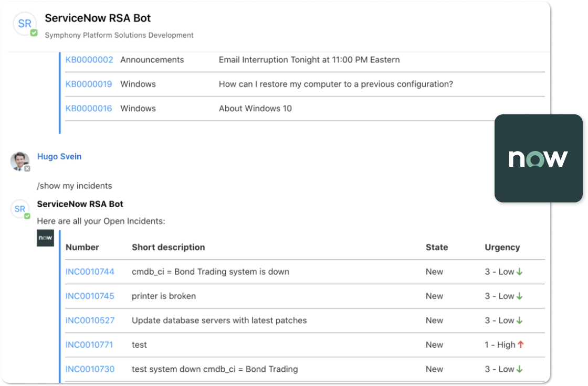The image size is (588, 386).
Task: Click the SR avatar beside the bot's reply
Action: click(x=20, y=208)
